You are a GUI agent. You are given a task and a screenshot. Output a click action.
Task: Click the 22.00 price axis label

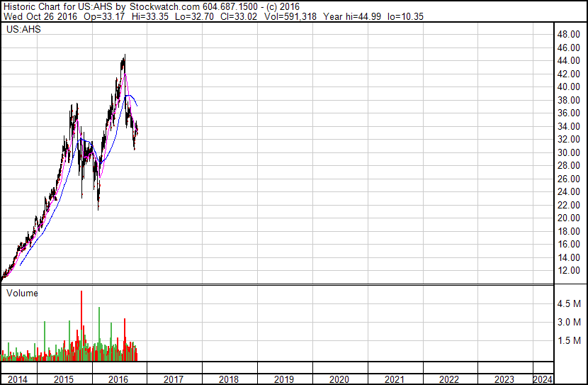[568, 205]
